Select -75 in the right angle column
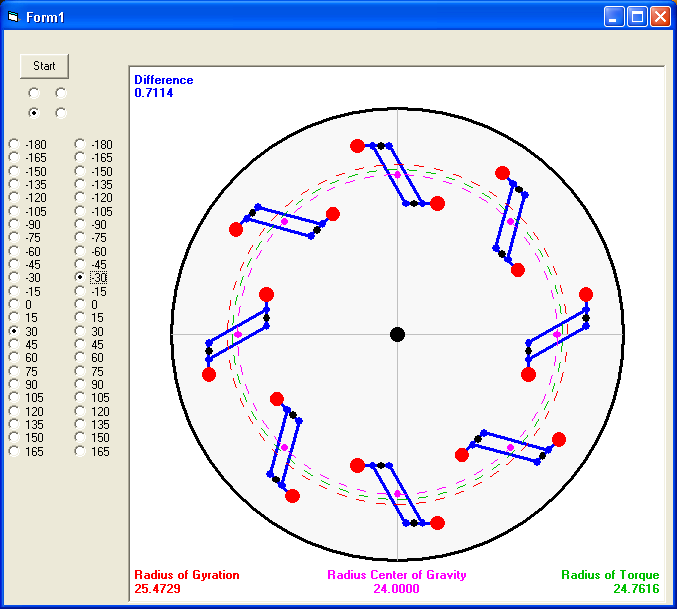 (91, 238)
